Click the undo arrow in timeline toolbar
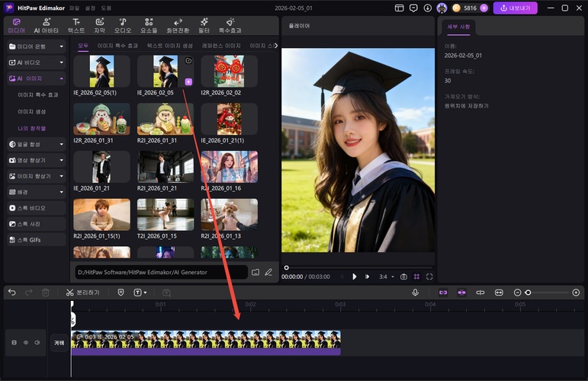The height and width of the screenshot is (381, 588). (11, 293)
